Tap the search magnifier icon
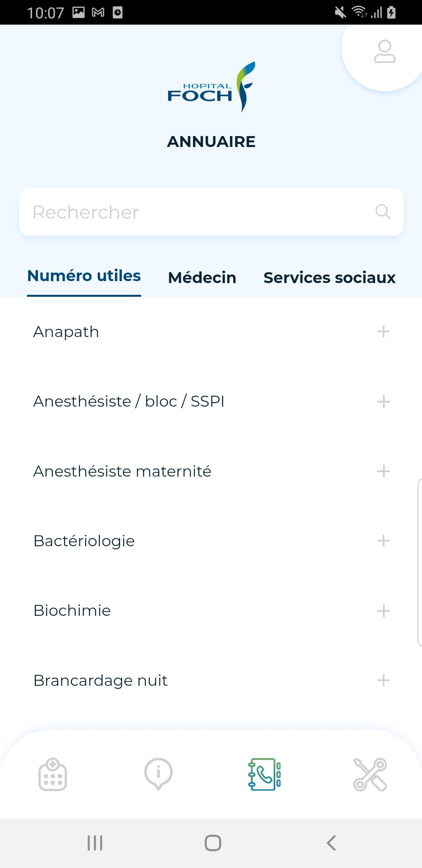The image size is (422, 868). pyautogui.click(x=383, y=212)
